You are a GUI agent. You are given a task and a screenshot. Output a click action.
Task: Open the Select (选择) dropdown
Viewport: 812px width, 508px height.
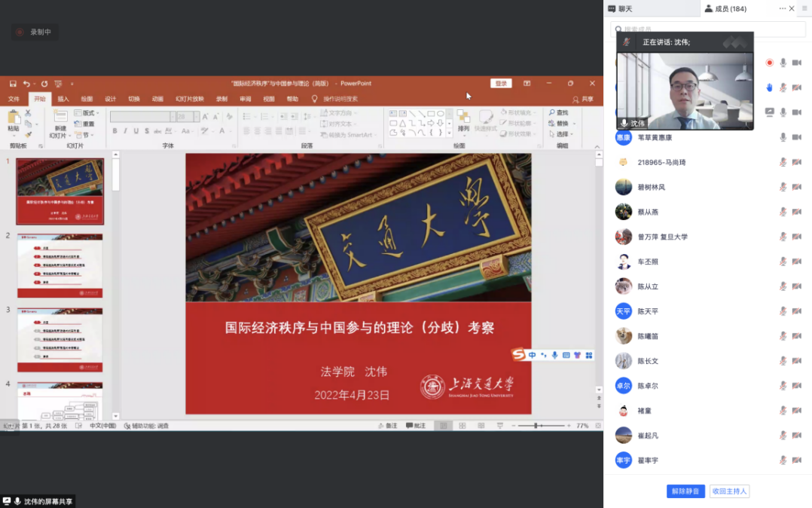point(561,133)
